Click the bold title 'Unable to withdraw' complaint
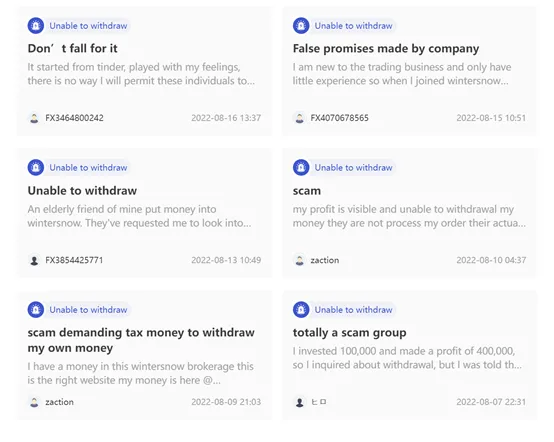The width and height of the screenshot is (554, 442). (82, 191)
